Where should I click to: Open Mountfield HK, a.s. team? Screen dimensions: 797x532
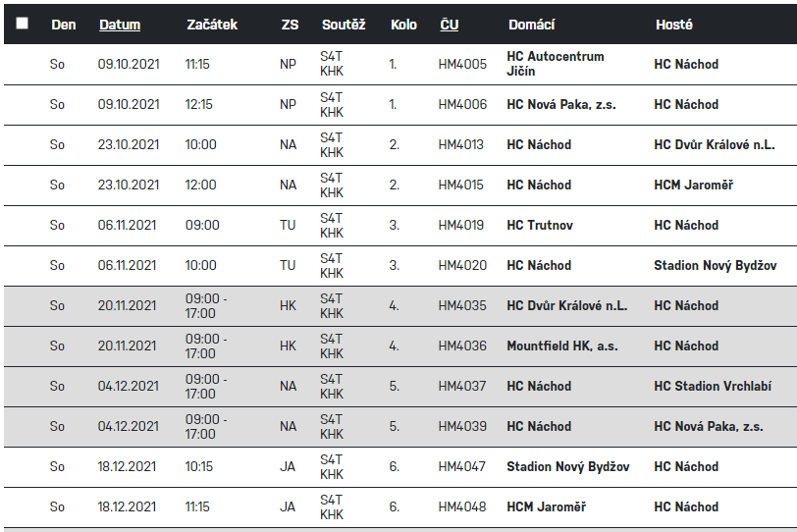point(562,346)
